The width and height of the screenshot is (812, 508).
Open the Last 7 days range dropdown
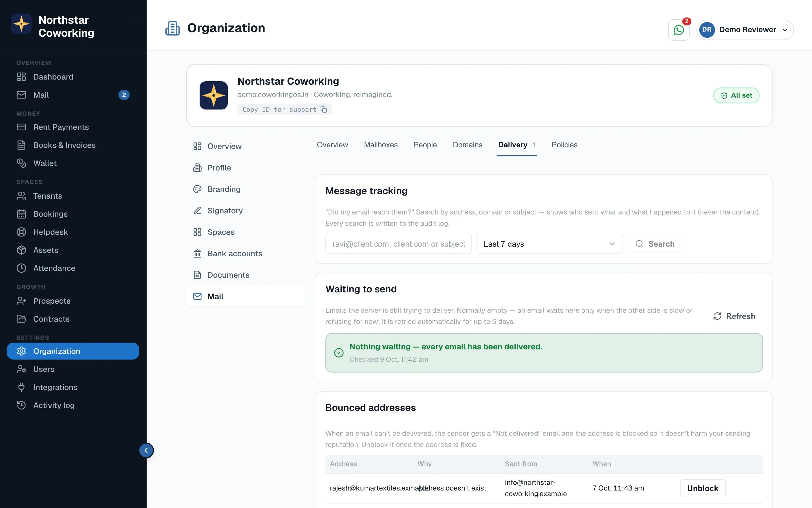[x=549, y=244]
